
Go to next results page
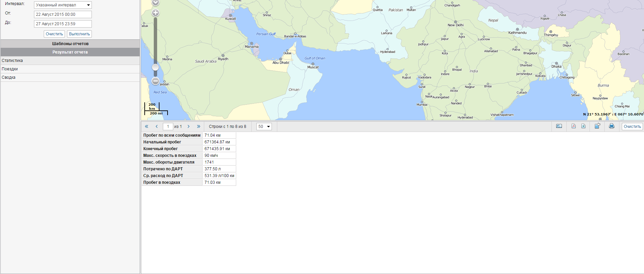coord(188,127)
